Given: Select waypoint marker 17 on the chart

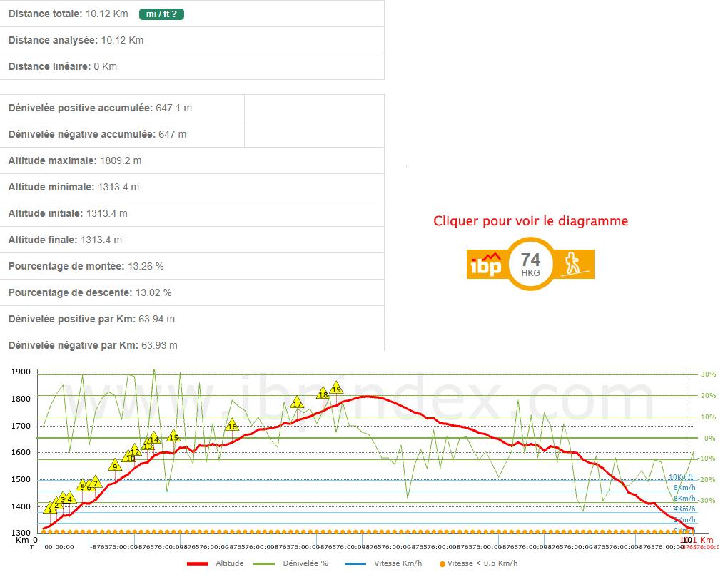Looking at the screenshot, I should pos(298,404).
